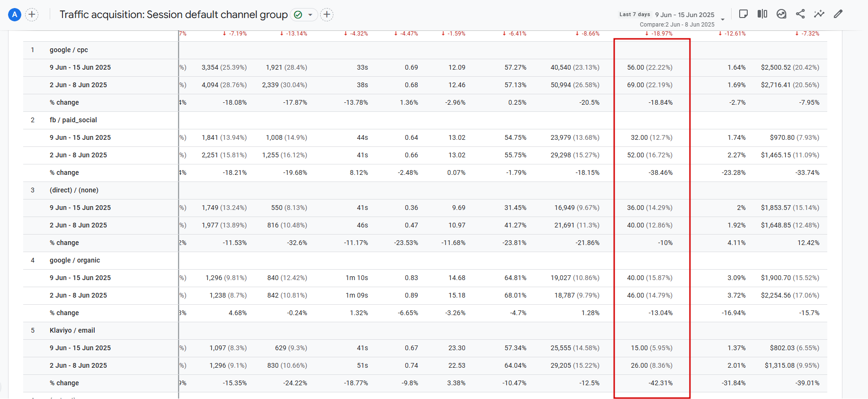The height and width of the screenshot is (399, 868).
Task: Click the green verified checkmark icon
Action: point(298,15)
